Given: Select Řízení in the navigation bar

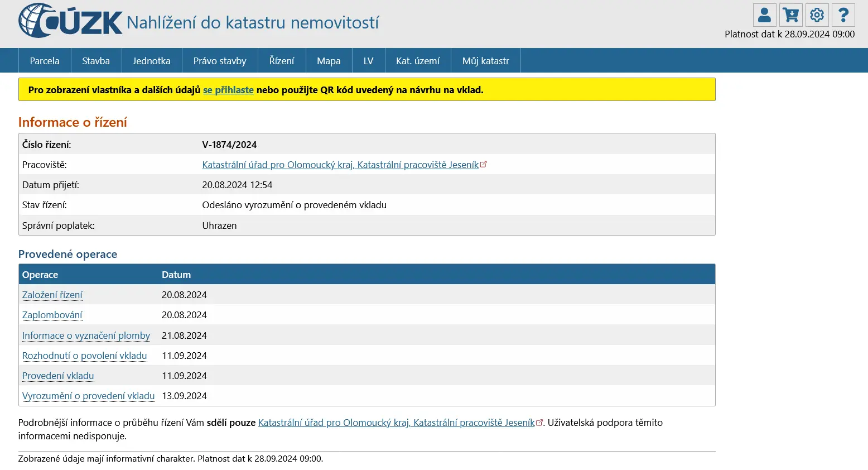Looking at the screenshot, I should (x=282, y=61).
